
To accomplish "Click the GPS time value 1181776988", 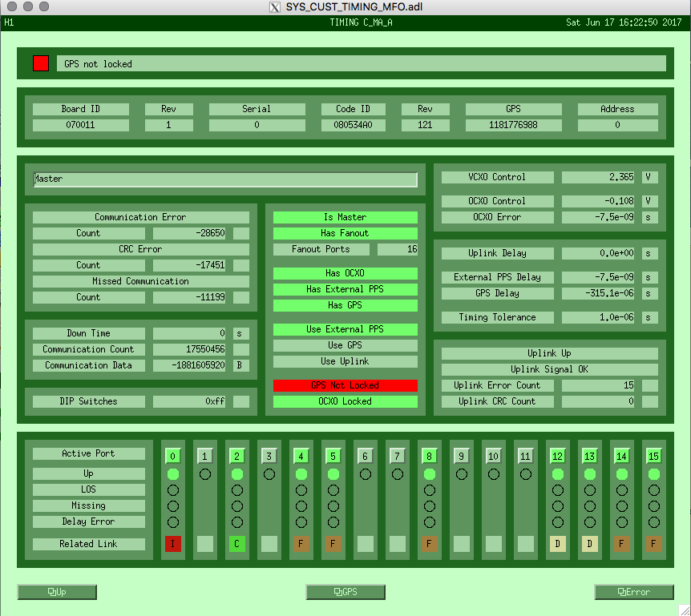I will 513,125.
